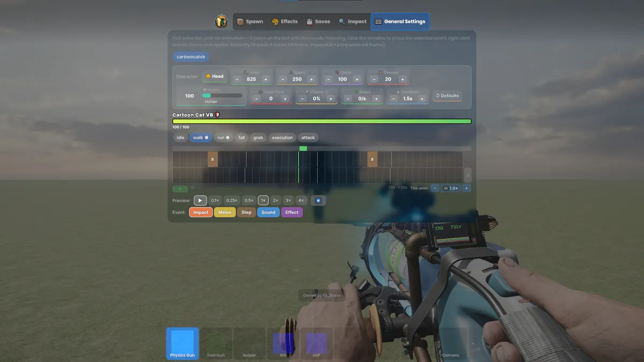Open the s&box logo menu icon

pos(221,21)
